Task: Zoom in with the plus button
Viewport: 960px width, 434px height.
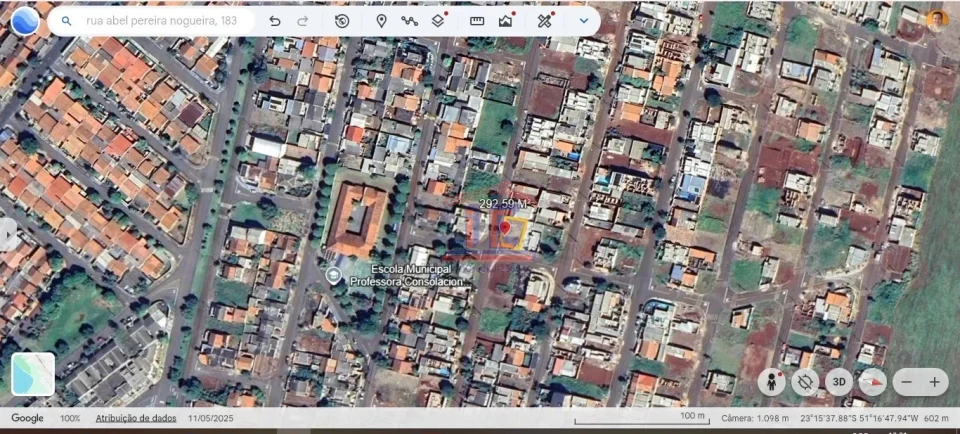Action: coord(935,381)
